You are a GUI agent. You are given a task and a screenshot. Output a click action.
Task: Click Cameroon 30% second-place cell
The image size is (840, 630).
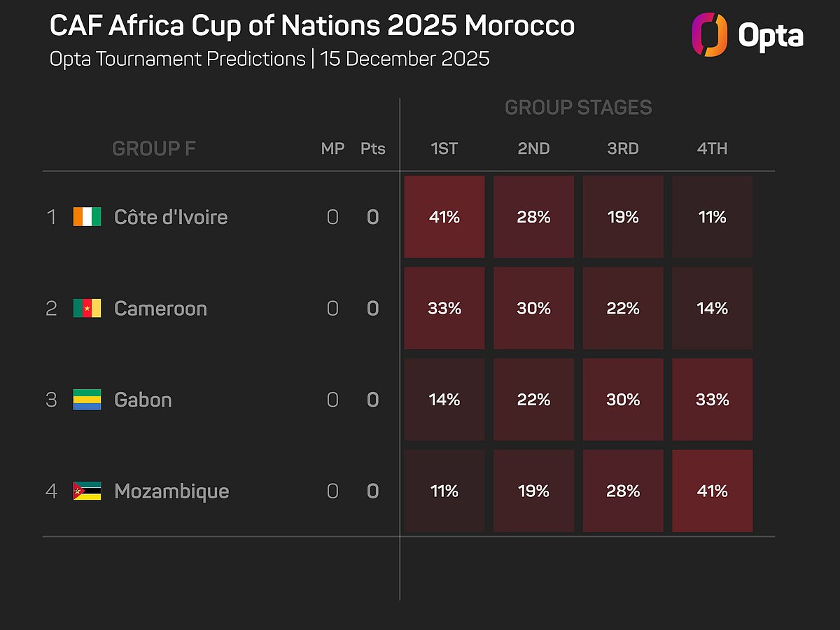533,308
